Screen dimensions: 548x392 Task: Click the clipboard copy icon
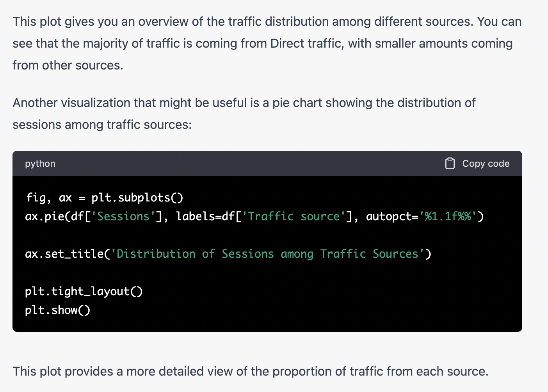click(x=450, y=163)
